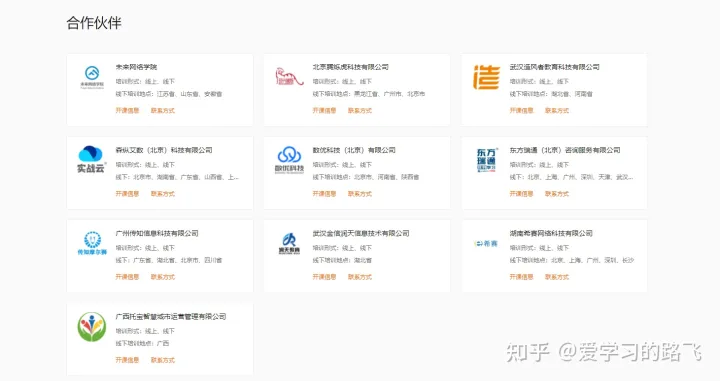Click the 东方瑞通(北京)咨询服务有限公司 title
The height and width of the screenshot is (381, 720).
click(565, 150)
